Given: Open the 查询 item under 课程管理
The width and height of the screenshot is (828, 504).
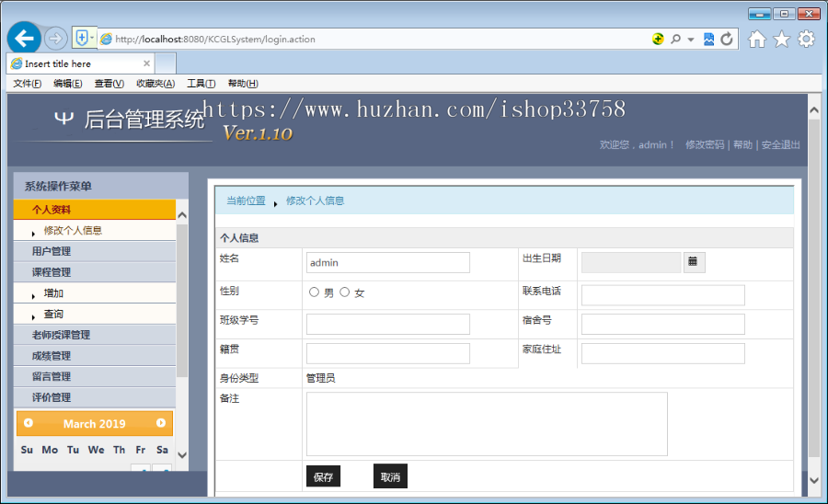Looking at the screenshot, I should (x=53, y=314).
